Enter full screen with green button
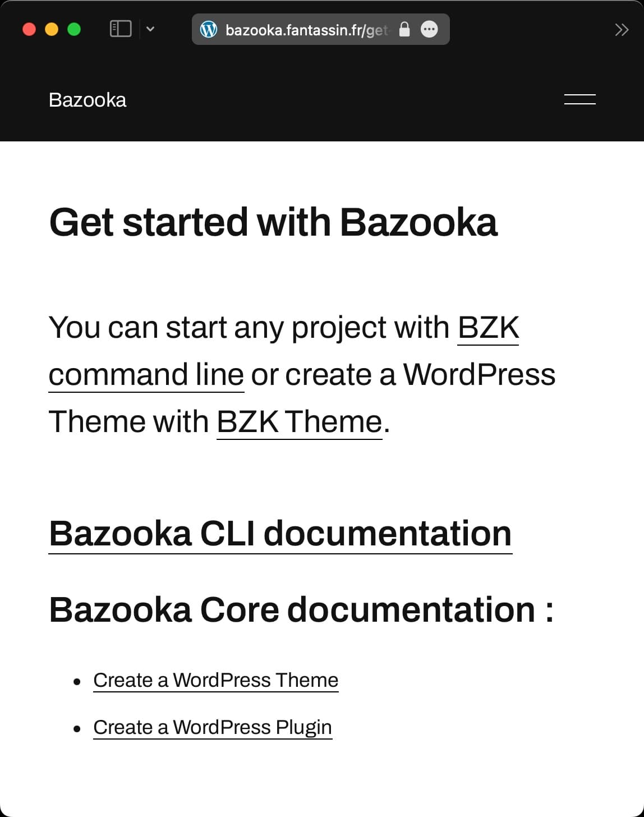The width and height of the screenshot is (644, 817). pyautogui.click(x=74, y=29)
